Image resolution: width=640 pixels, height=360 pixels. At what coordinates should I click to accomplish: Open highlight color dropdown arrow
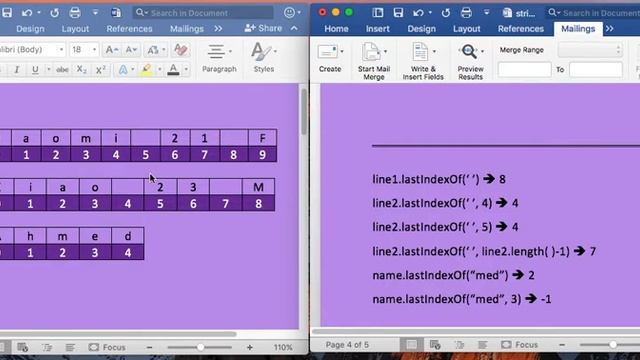coord(160,70)
